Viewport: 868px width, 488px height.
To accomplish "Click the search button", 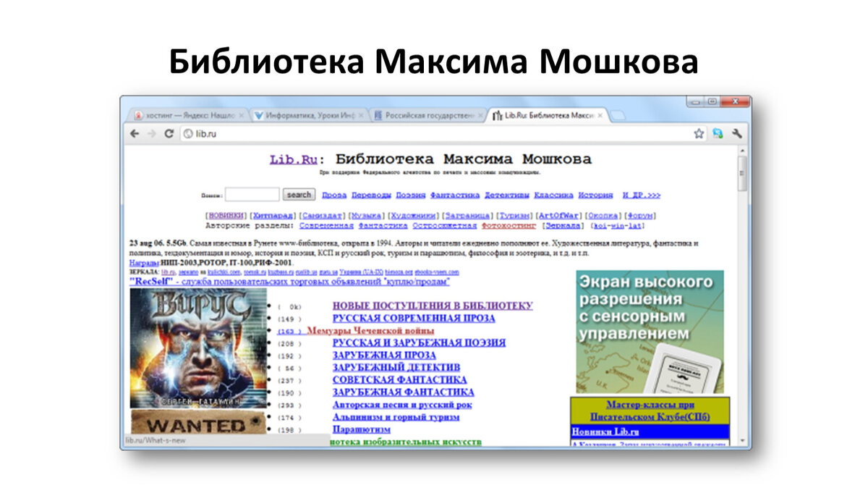I will pos(299,195).
